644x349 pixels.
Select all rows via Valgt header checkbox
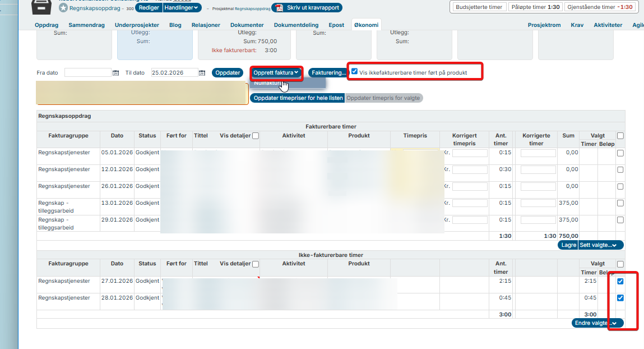click(x=620, y=136)
